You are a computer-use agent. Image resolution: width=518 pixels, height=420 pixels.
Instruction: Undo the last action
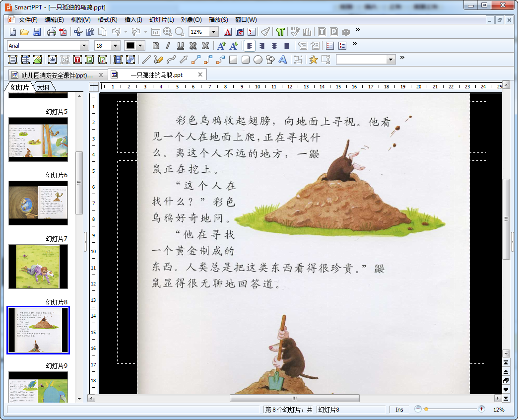coord(116,32)
